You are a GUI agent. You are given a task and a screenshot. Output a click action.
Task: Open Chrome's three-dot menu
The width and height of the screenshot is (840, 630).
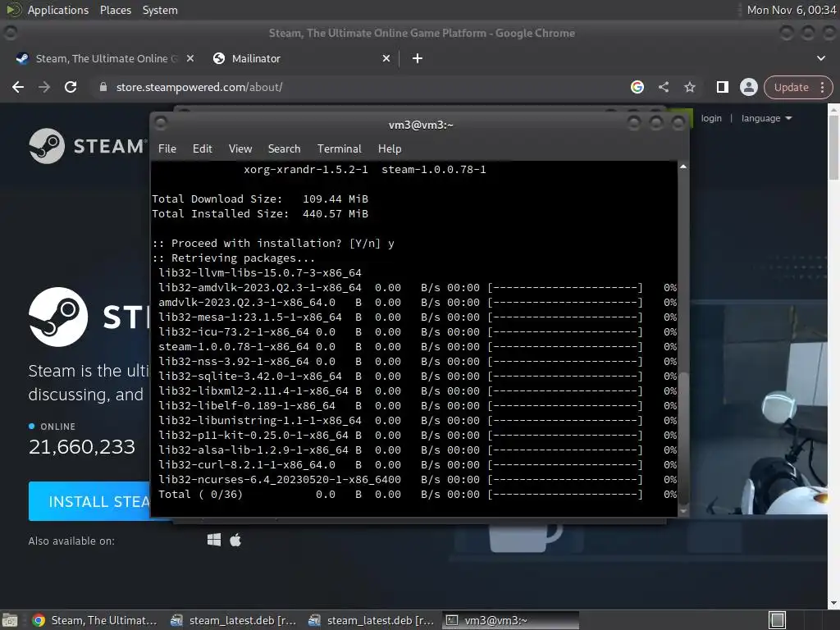[822, 87]
